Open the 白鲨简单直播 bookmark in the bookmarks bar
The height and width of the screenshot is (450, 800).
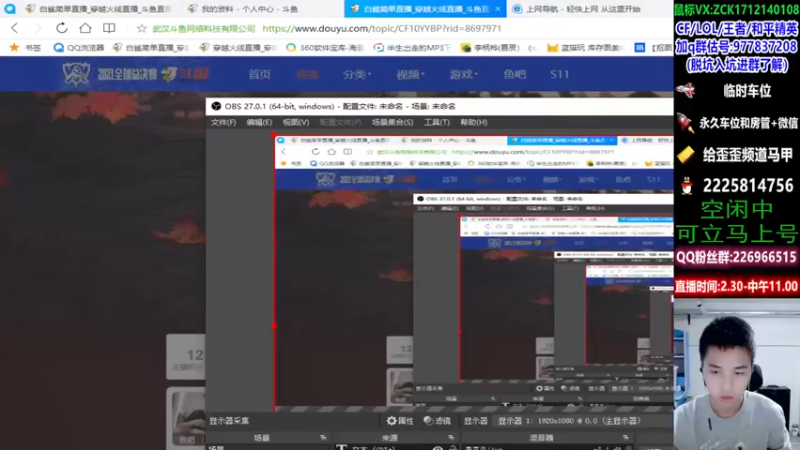tap(151, 47)
